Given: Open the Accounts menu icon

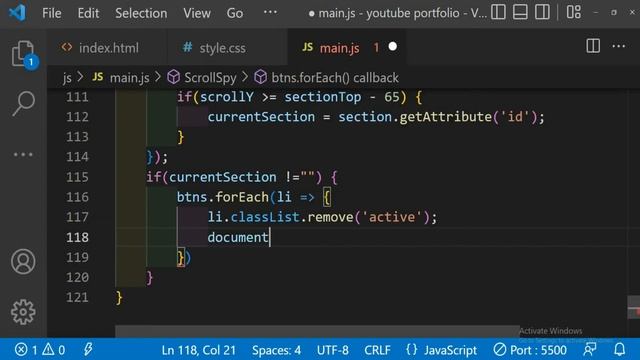Looking at the screenshot, I should pyautogui.click(x=23, y=262).
